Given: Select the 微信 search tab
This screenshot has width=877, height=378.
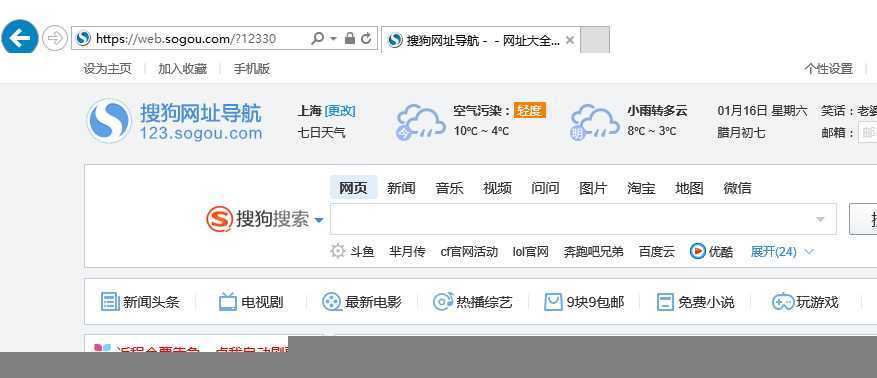Looking at the screenshot, I should click(737, 188).
